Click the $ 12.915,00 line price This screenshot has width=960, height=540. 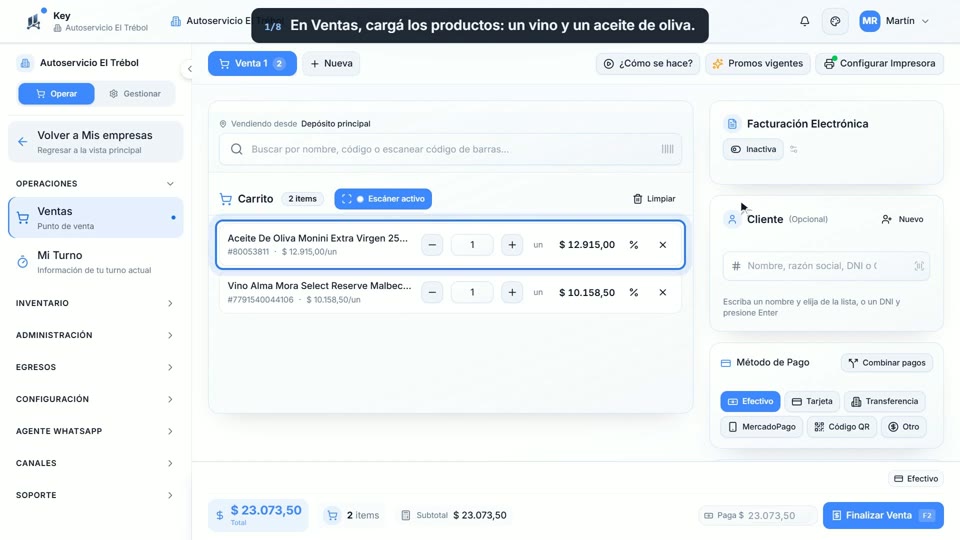click(587, 245)
